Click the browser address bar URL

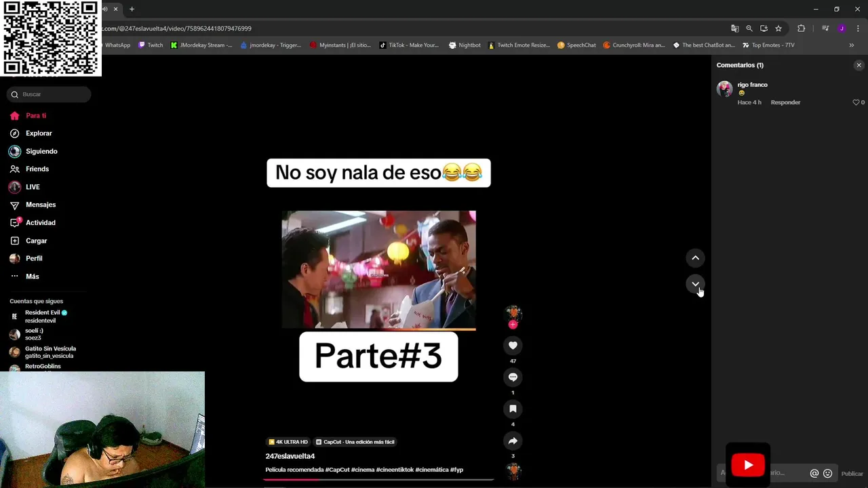pos(178,28)
